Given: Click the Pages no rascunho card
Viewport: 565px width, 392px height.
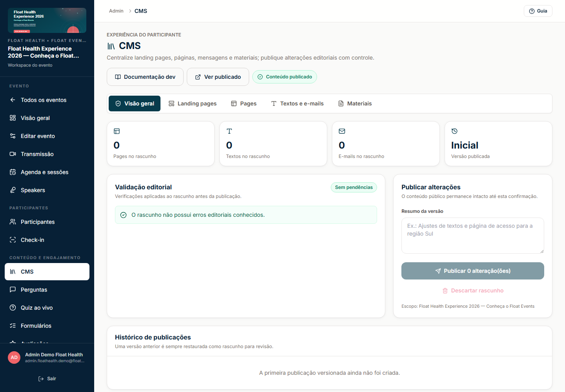Looking at the screenshot, I should [160, 143].
